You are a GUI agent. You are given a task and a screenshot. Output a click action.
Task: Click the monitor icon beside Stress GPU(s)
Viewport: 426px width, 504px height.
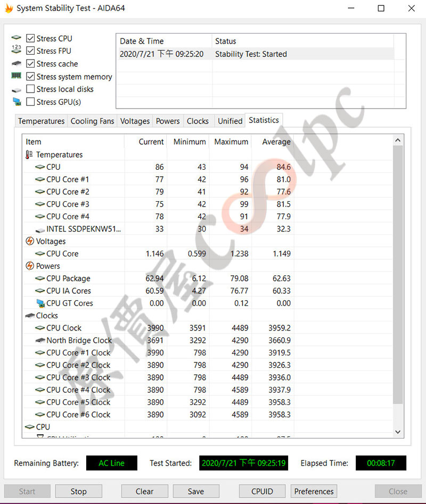click(x=17, y=102)
